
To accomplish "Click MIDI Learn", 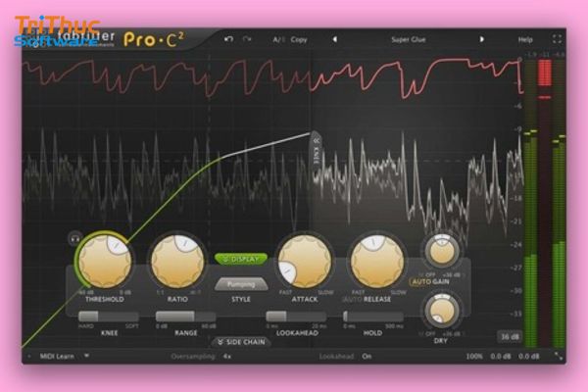I will 57,356.
